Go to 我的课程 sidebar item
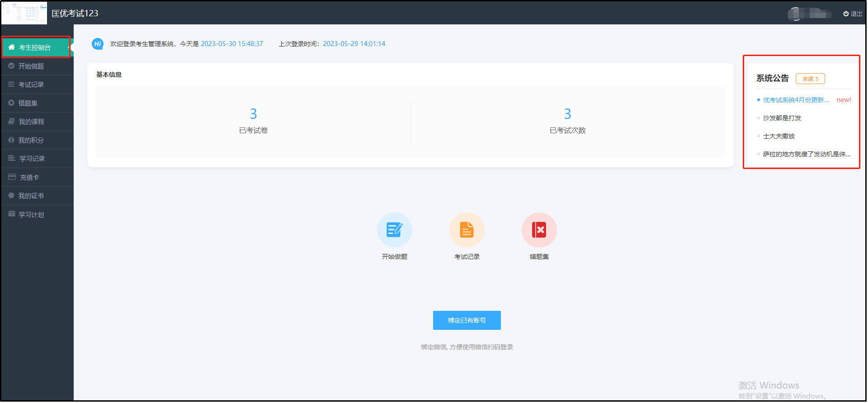868x403 pixels. click(x=37, y=122)
